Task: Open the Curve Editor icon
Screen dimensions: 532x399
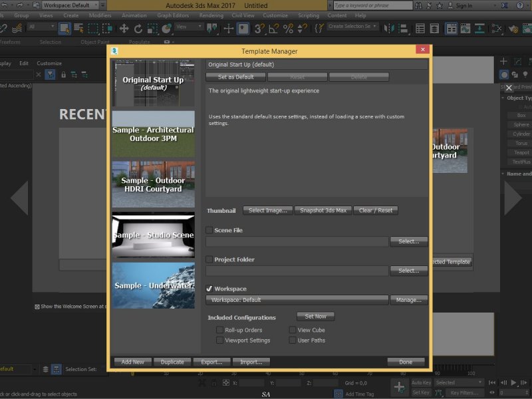Action: 465,29
